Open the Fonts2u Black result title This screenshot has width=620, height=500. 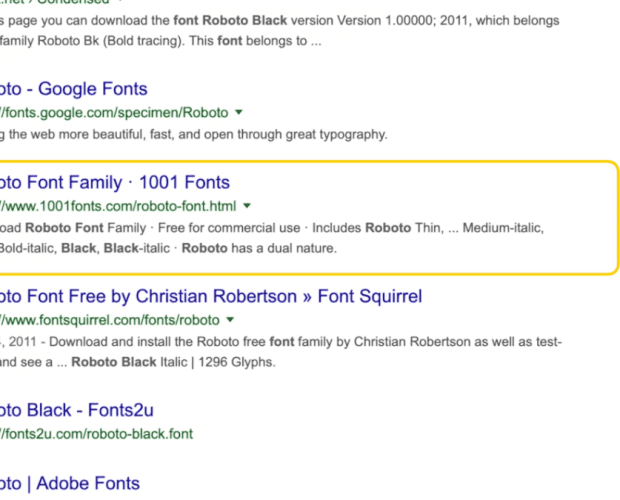pos(77,410)
